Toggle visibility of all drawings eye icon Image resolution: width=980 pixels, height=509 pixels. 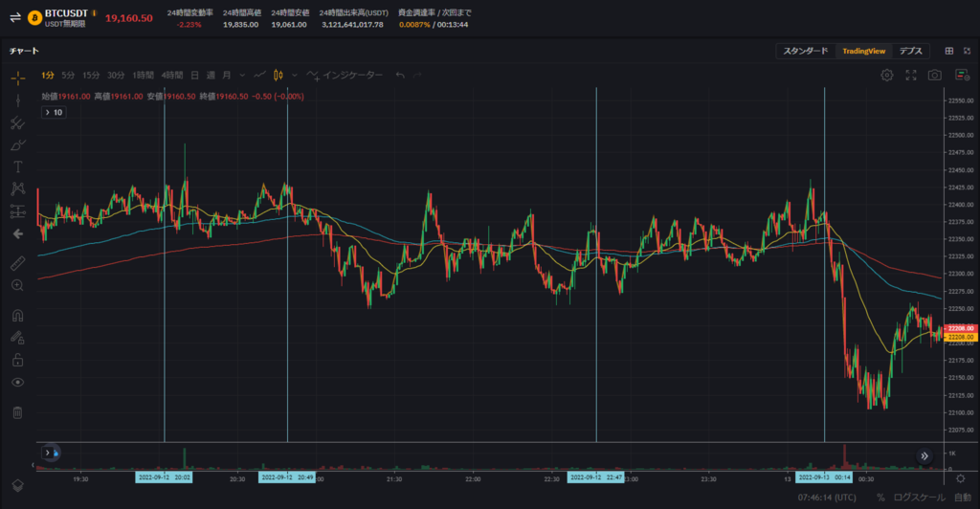(18, 382)
